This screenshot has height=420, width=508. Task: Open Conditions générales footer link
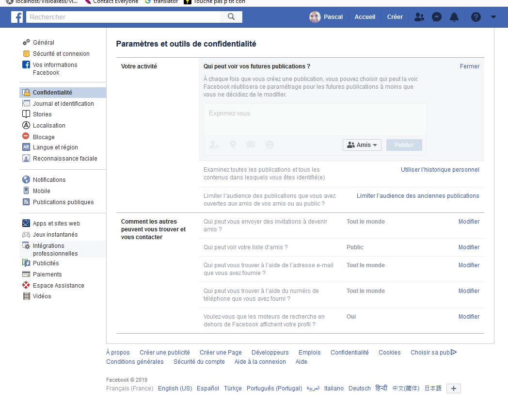pos(135,362)
